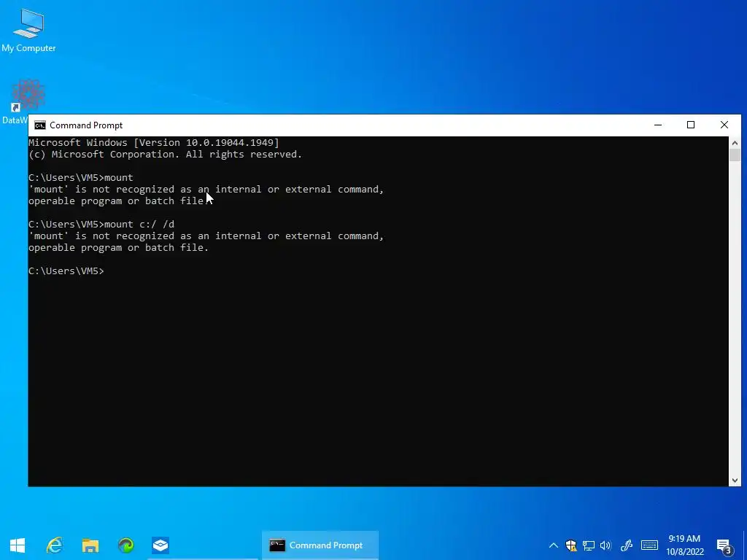Screen dimensions: 747x560
Task: Click the last C:\Users\VM5> prompt line
Action: 66,271
